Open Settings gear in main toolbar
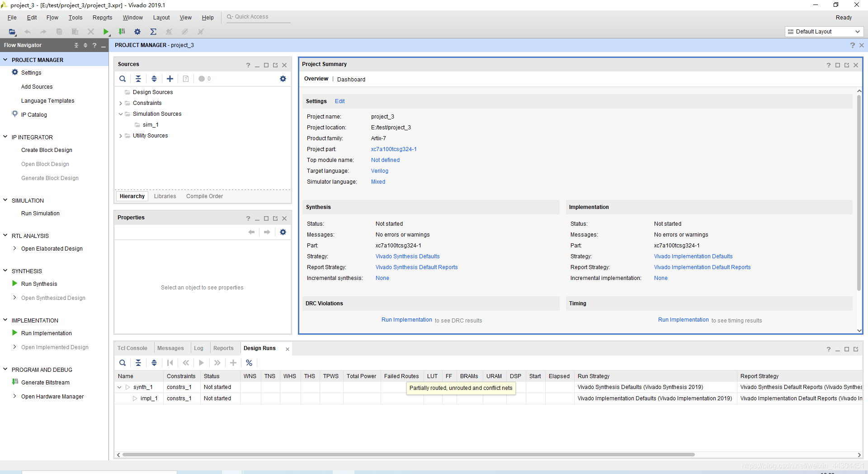Screen dimensions: 868x474 pos(137,32)
